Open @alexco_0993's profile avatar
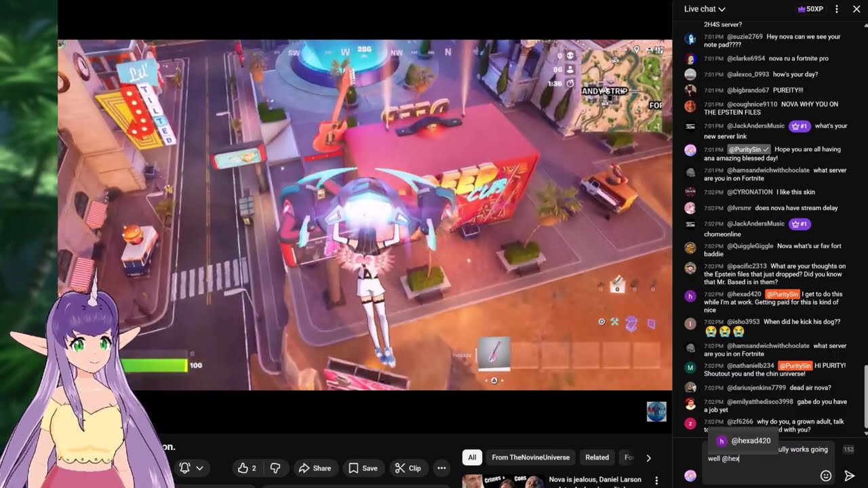Viewport: 868px width, 488px height. 690,75
